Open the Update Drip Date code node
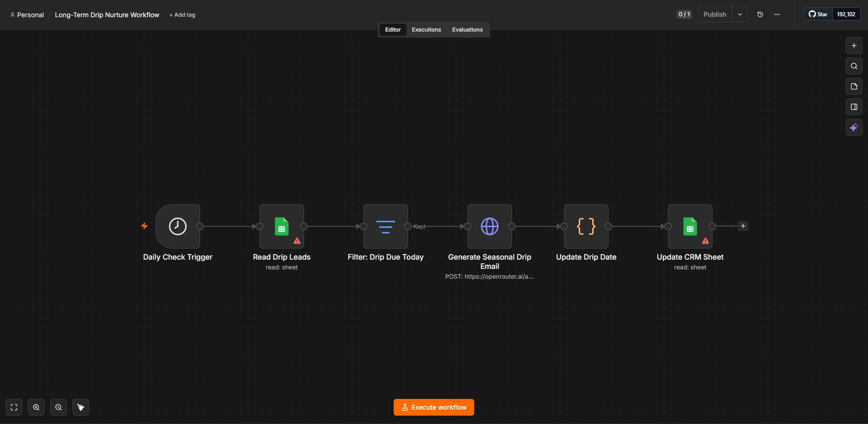The height and width of the screenshot is (424, 868). [x=586, y=226]
